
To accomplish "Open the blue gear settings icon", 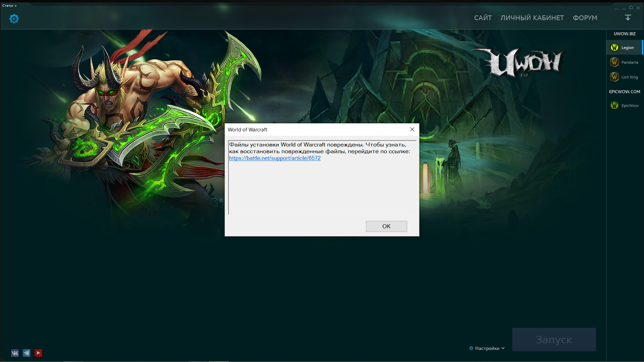I will [x=14, y=19].
